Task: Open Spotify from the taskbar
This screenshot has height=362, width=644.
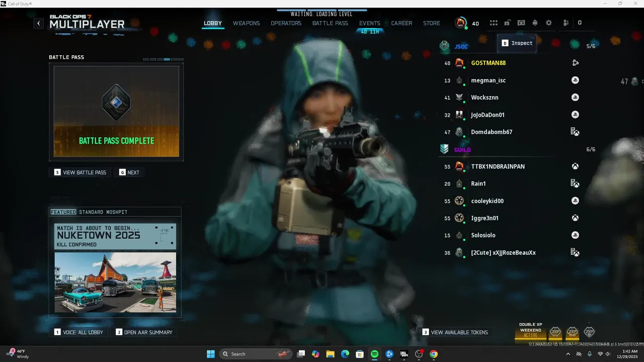Action: (x=374, y=354)
